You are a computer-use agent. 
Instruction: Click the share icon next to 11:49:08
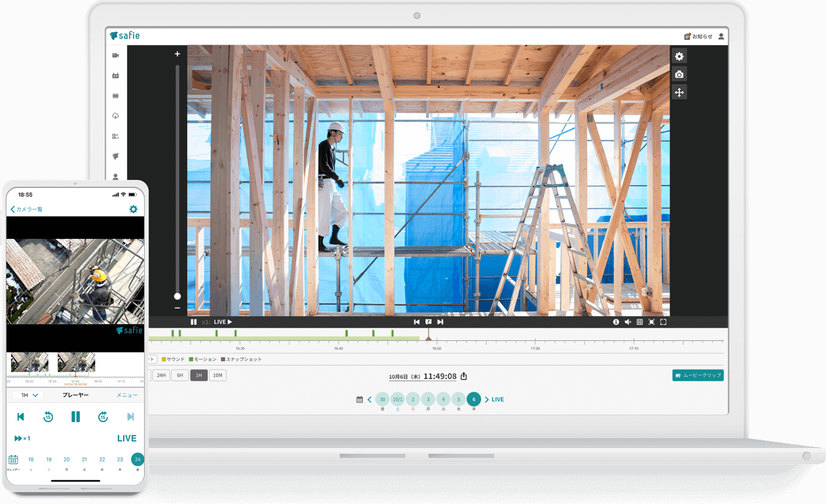click(464, 376)
